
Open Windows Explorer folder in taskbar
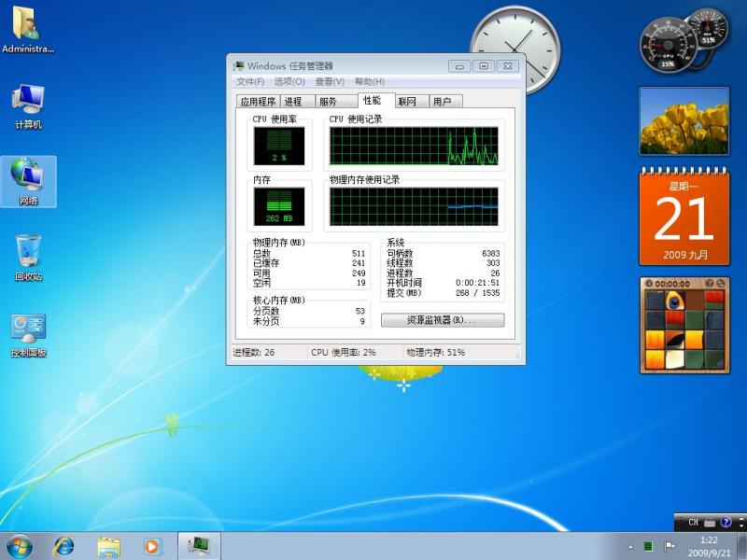(108, 547)
